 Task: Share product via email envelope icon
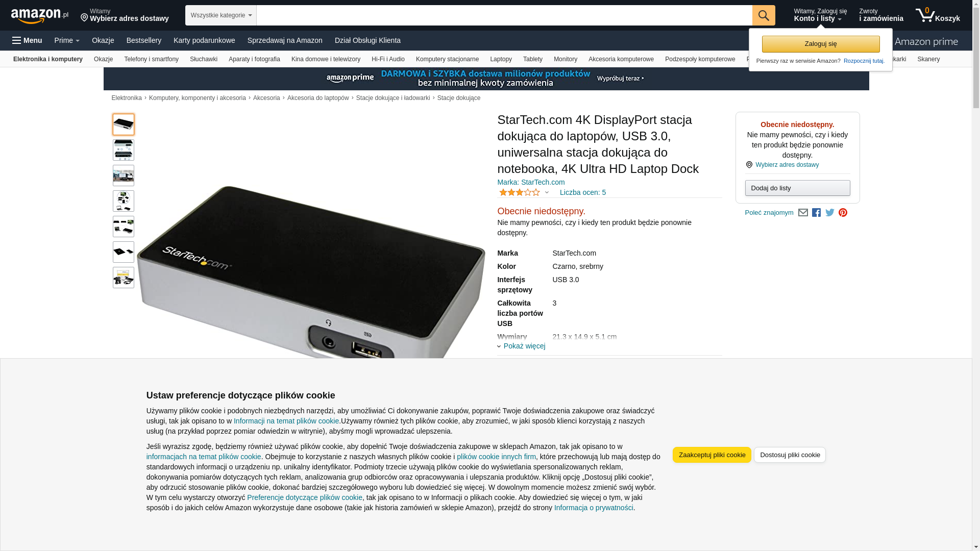[803, 213]
